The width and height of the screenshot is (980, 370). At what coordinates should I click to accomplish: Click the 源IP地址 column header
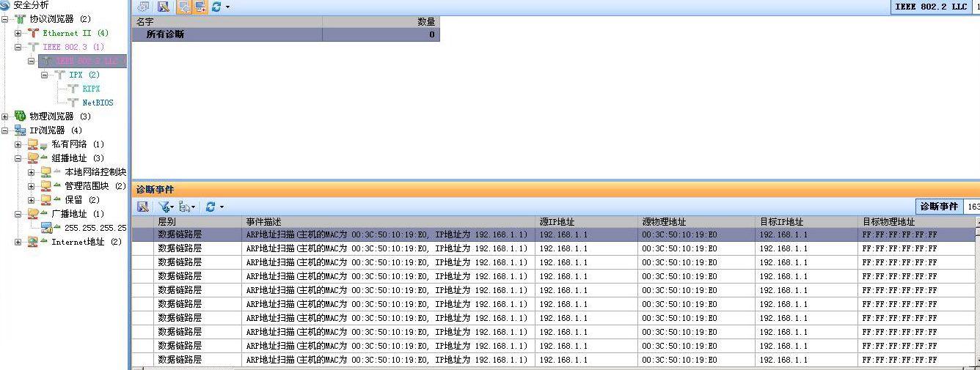pyautogui.click(x=587, y=221)
